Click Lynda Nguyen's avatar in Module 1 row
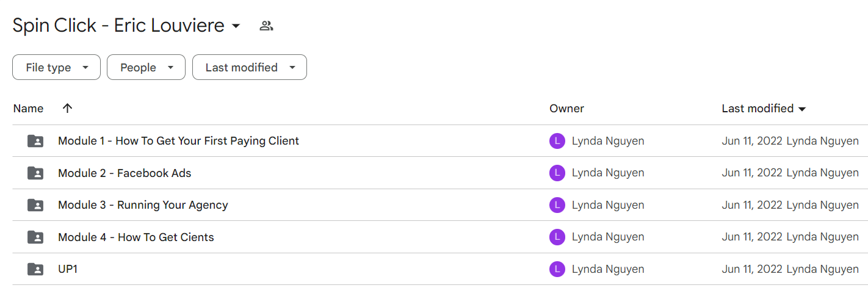This screenshot has width=868, height=296. pyautogui.click(x=557, y=141)
